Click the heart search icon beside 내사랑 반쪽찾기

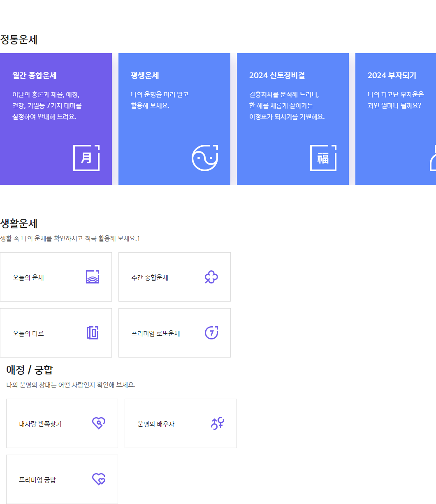[99, 423]
